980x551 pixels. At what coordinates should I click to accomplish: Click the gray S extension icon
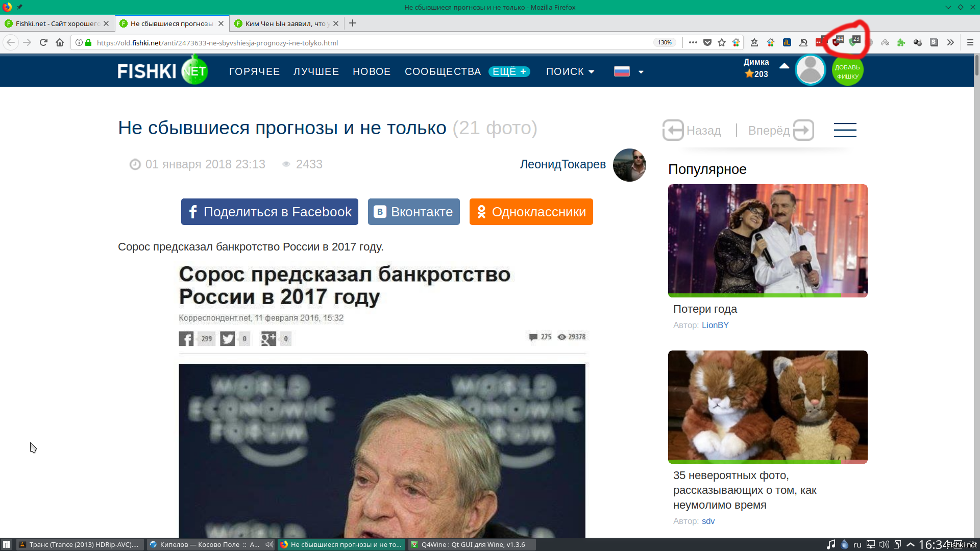tap(934, 42)
